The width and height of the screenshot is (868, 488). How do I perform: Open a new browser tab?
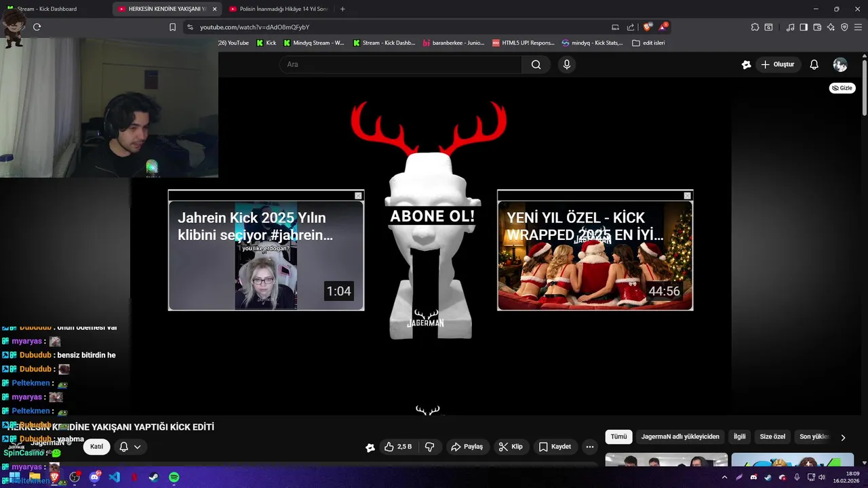tap(342, 9)
